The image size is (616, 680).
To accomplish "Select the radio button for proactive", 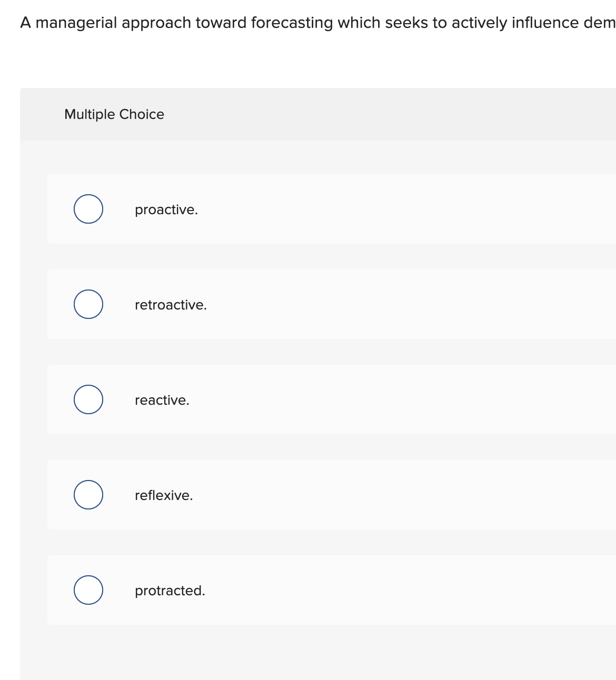I will [x=88, y=209].
